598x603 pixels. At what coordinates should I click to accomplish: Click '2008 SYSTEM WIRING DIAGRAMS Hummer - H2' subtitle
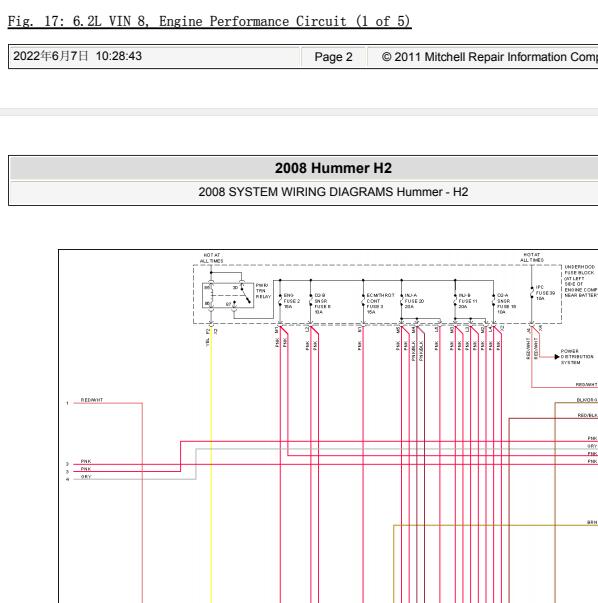(x=333, y=192)
